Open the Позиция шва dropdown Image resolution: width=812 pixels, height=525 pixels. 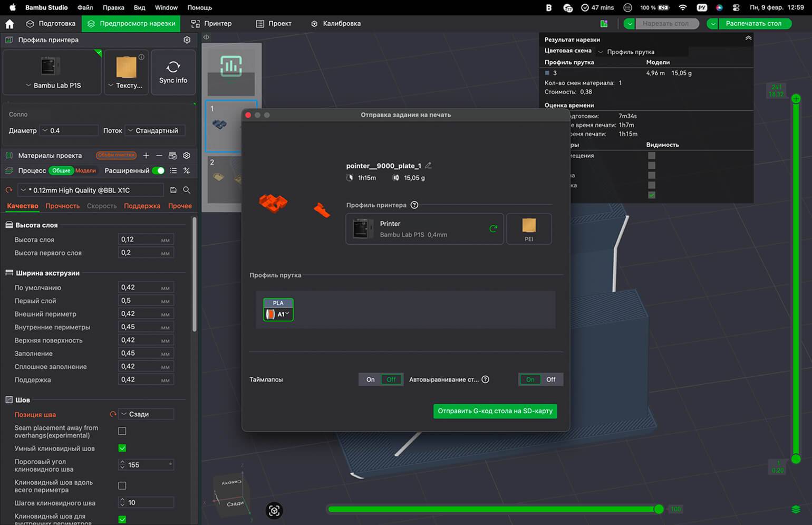pyautogui.click(x=146, y=414)
